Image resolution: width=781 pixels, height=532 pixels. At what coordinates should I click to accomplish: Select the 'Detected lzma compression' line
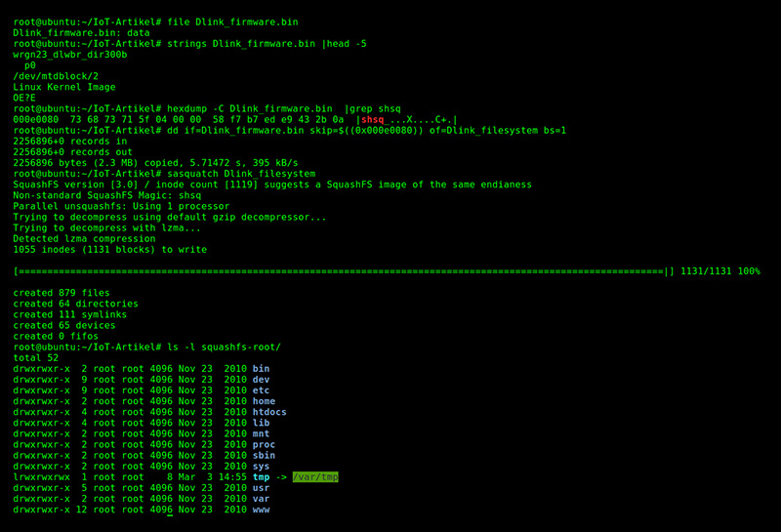coord(84,239)
